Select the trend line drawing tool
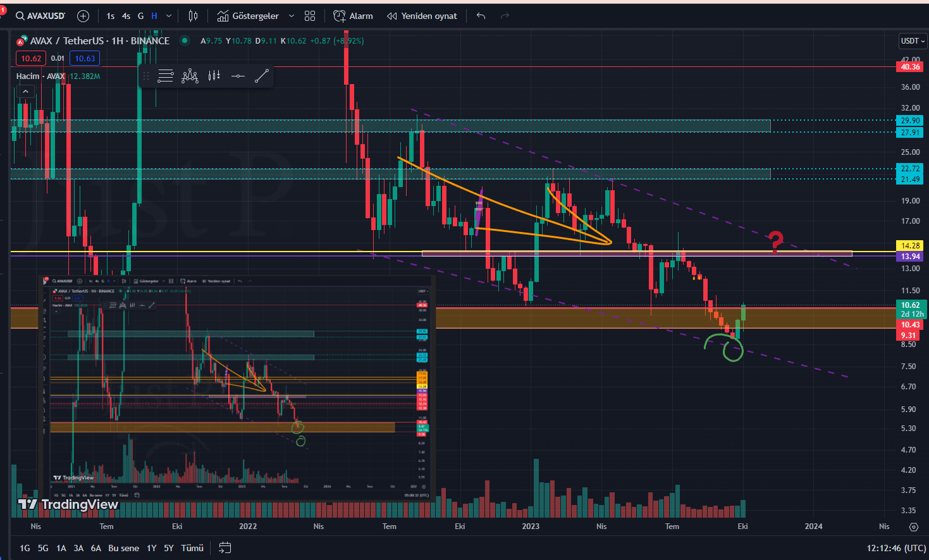The height and width of the screenshot is (560, 929). 262,76
